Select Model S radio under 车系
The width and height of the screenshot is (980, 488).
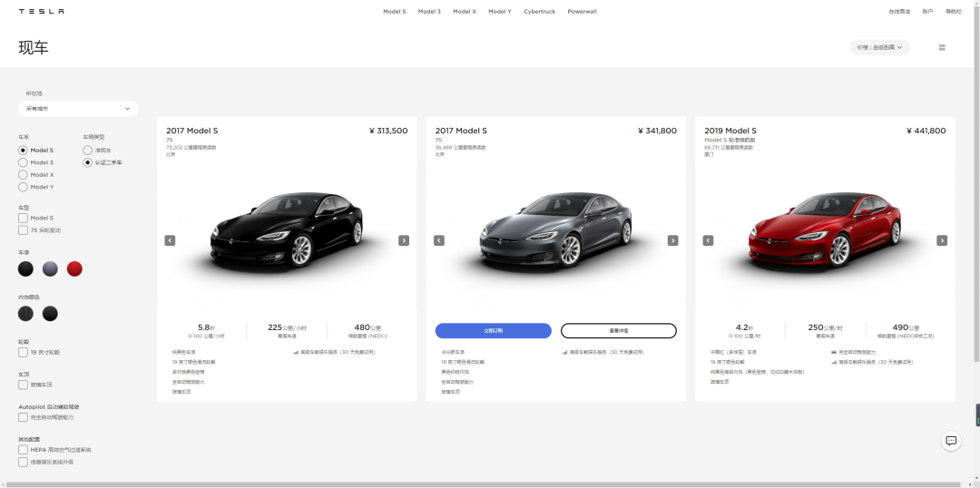23,150
